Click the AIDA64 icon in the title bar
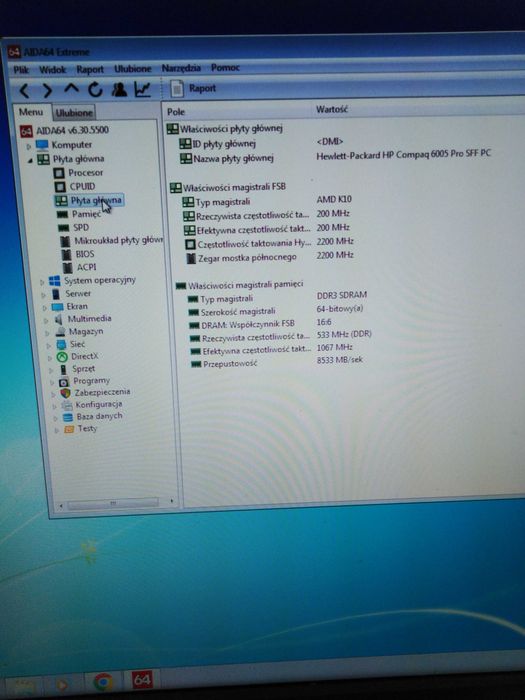Image resolution: width=525 pixels, height=700 pixels. 14,52
